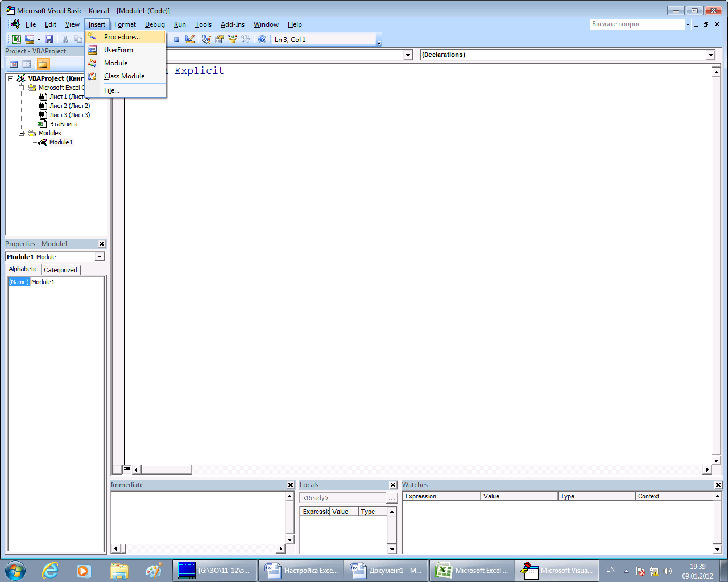Click View Code icon in Project panel
Image resolution: width=728 pixels, height=582 pixels.
[x=14, y=64]
